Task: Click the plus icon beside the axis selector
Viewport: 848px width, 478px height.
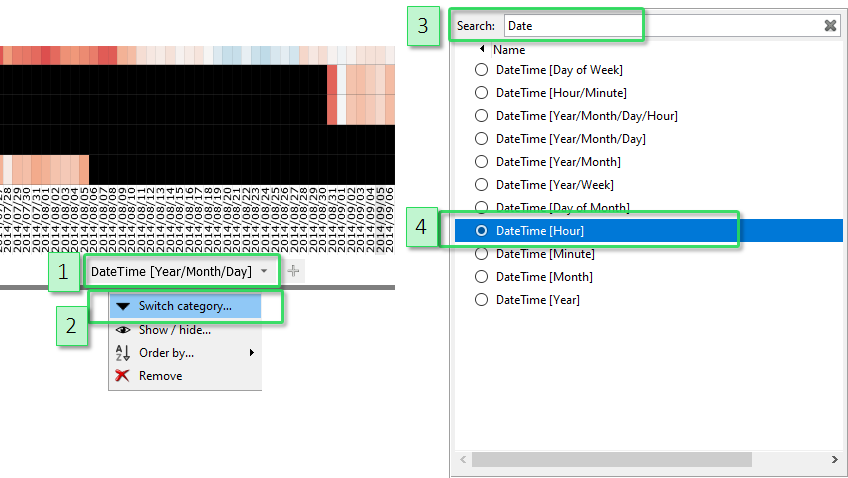Action: pyautogui.click(x=293, y=271)
